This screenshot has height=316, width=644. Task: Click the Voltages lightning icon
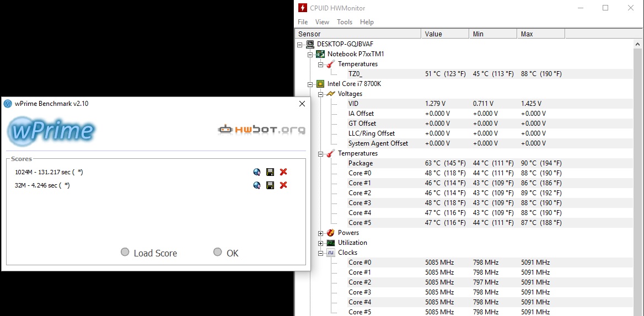pyautogui.click(x=331, y=94)
